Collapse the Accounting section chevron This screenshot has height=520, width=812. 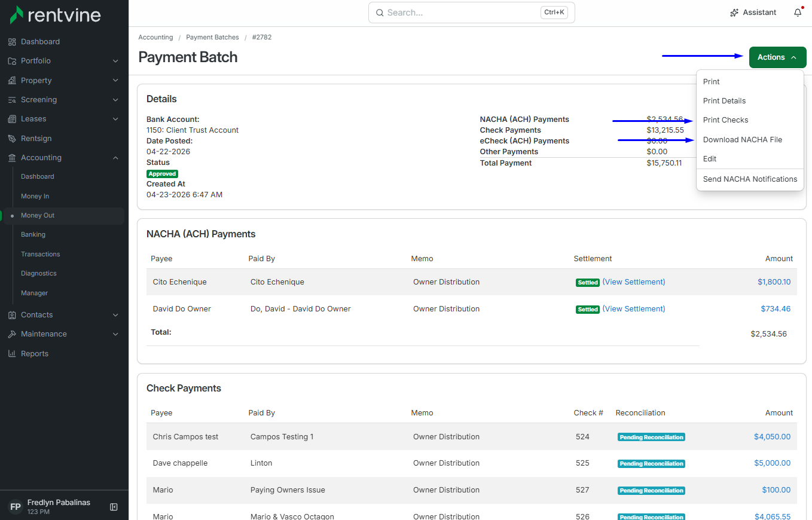pos(115,158)
